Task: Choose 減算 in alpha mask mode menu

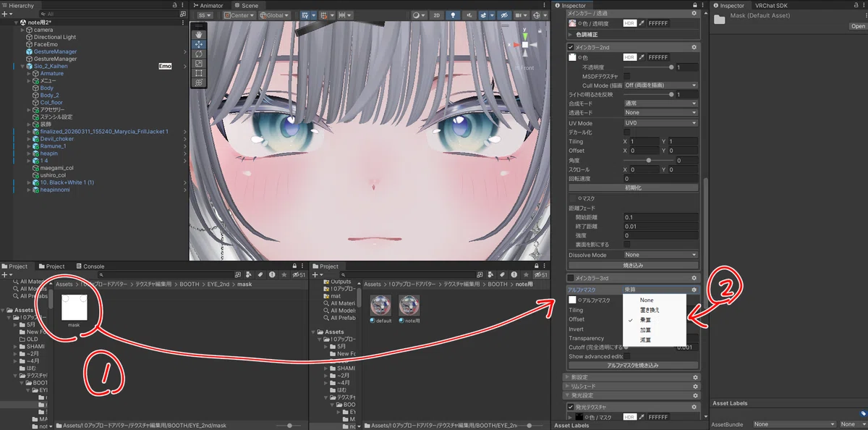Action: [645, 340]
